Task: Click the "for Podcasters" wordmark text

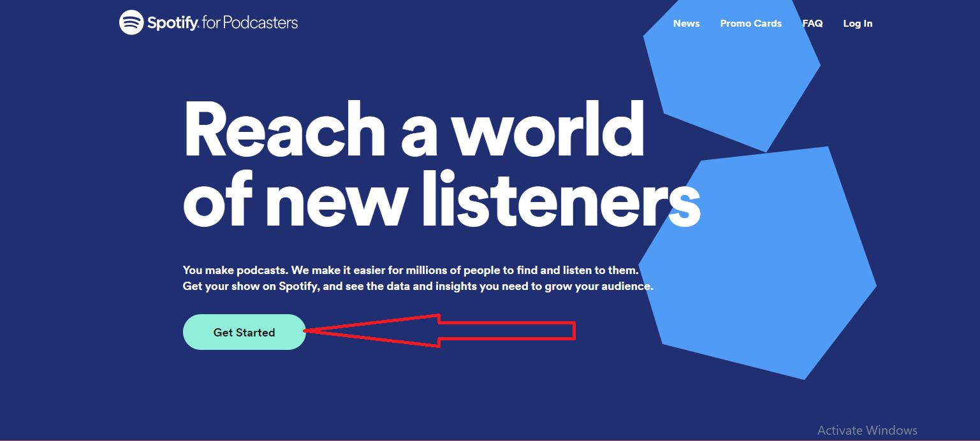Action: click(x=249, y=24)
